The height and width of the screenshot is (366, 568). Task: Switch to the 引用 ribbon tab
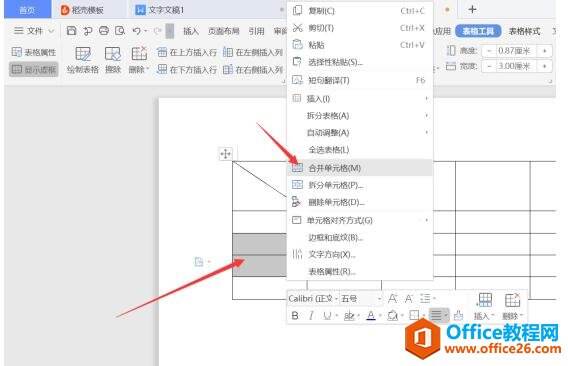256,31
